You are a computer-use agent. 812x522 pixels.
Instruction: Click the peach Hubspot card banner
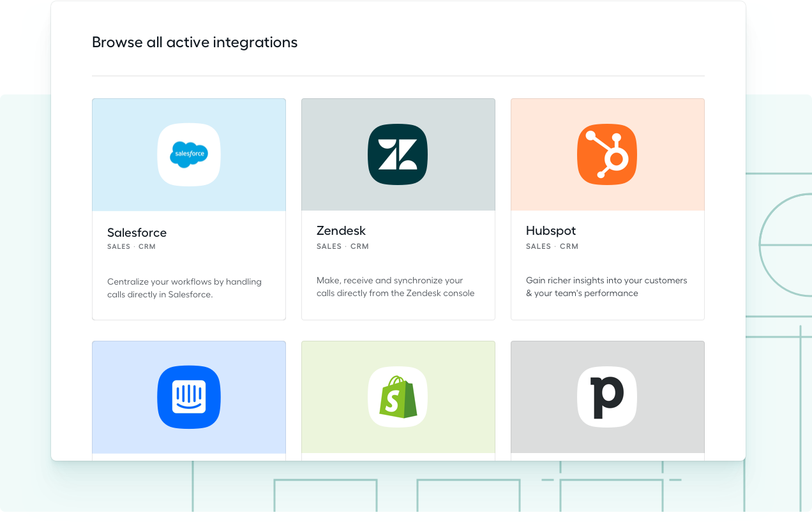click(x=608, y=154)
